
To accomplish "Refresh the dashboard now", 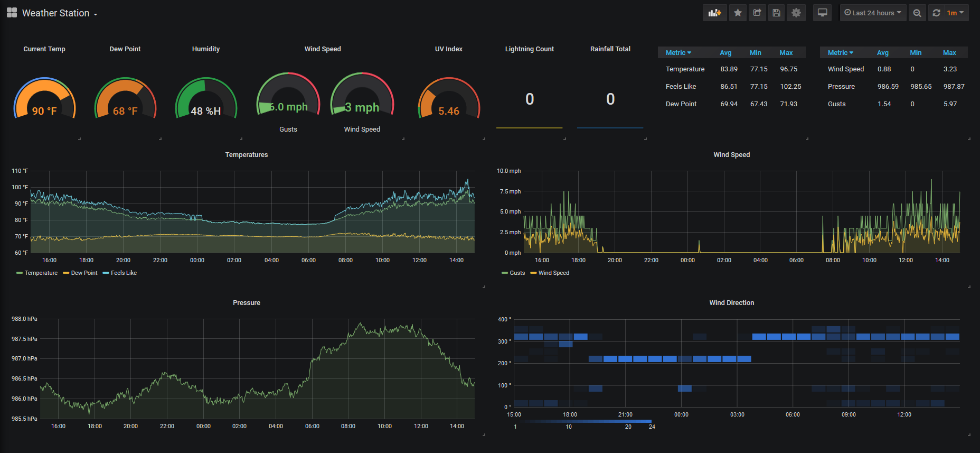I will (x=936, y=13).
